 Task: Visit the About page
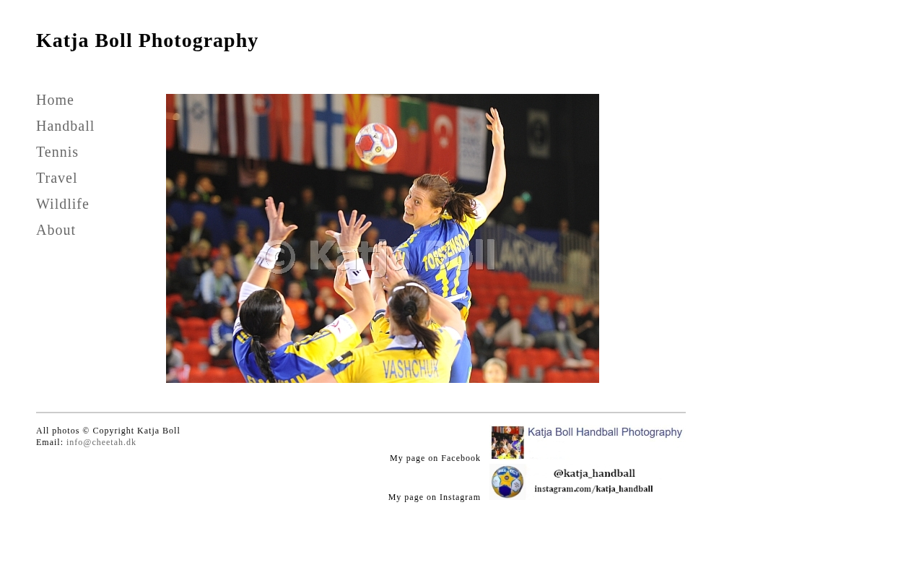56,230
